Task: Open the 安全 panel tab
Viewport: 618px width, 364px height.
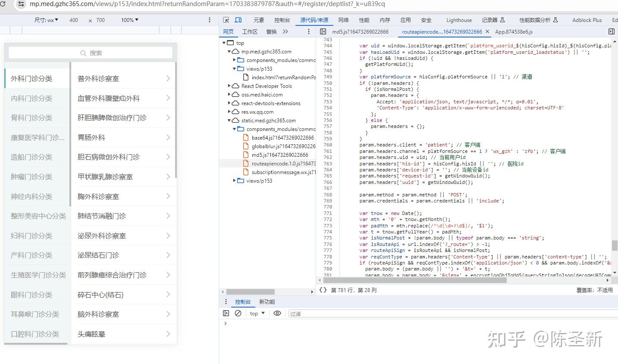Action: [426, 20]
